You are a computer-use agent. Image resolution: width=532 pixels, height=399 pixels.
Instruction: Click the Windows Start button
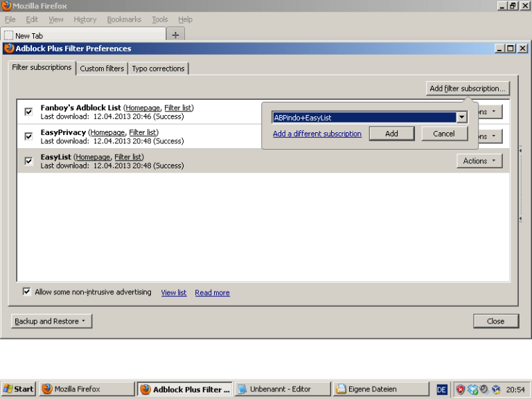tap(19, 389)
